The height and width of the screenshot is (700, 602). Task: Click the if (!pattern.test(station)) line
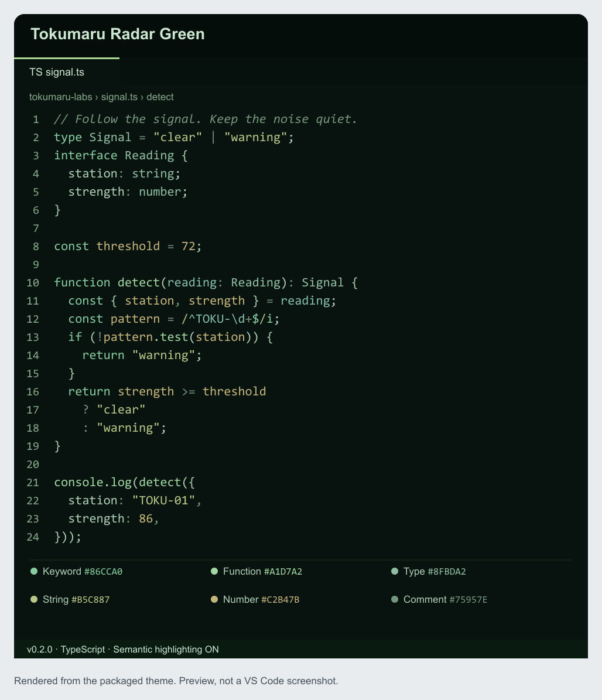pos(170,337)
